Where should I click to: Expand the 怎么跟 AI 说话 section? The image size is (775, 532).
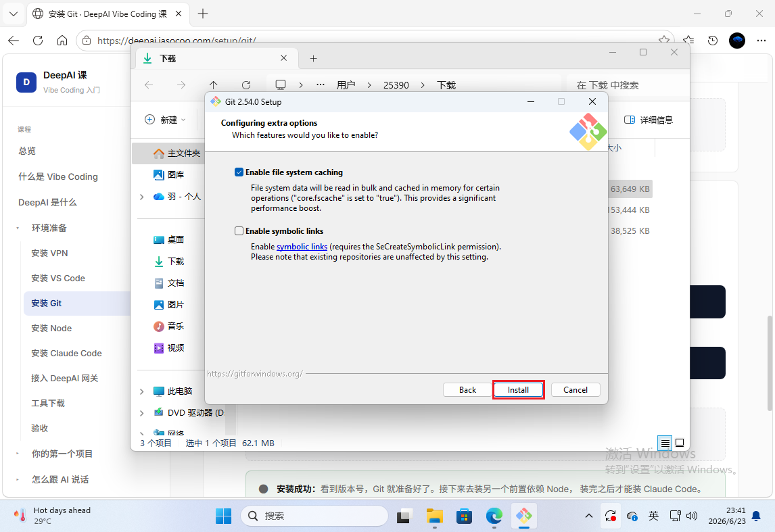pyautogui.click(x=18, y=480)
